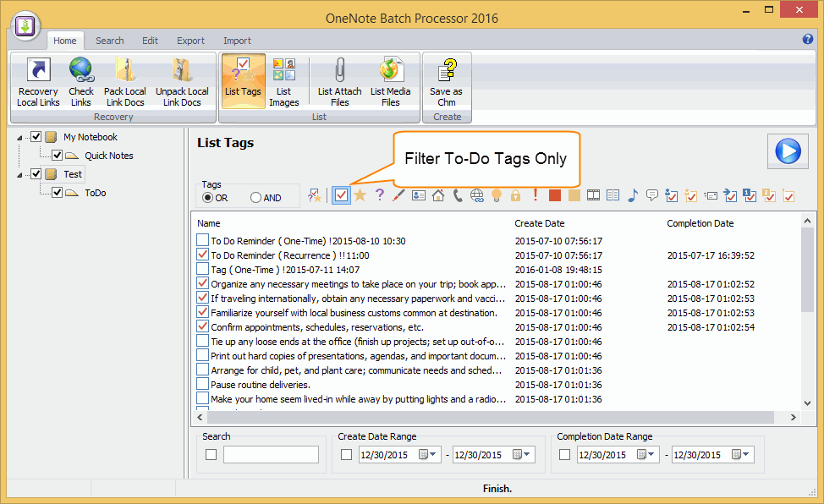Filter by the Password lock tag
The height and width of the screenshot is (504, 824).
pyautogui.click(x=515, y=195)
